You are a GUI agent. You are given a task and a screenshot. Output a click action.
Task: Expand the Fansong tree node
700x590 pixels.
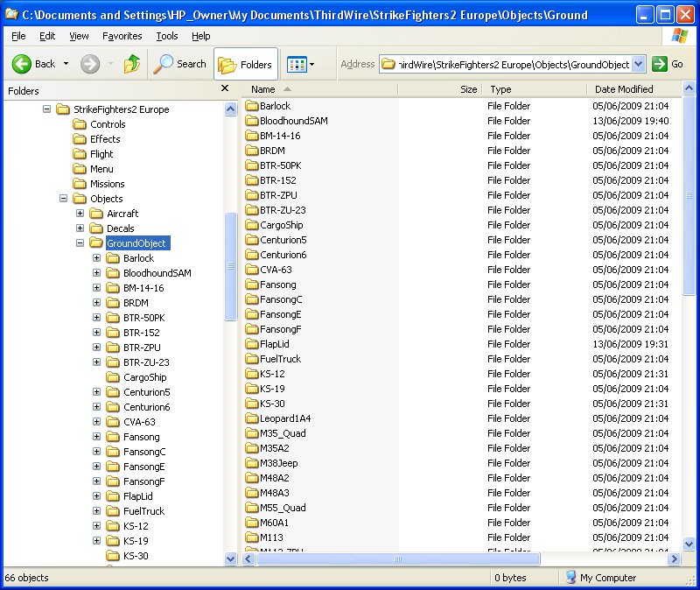(x=96, y=436)
